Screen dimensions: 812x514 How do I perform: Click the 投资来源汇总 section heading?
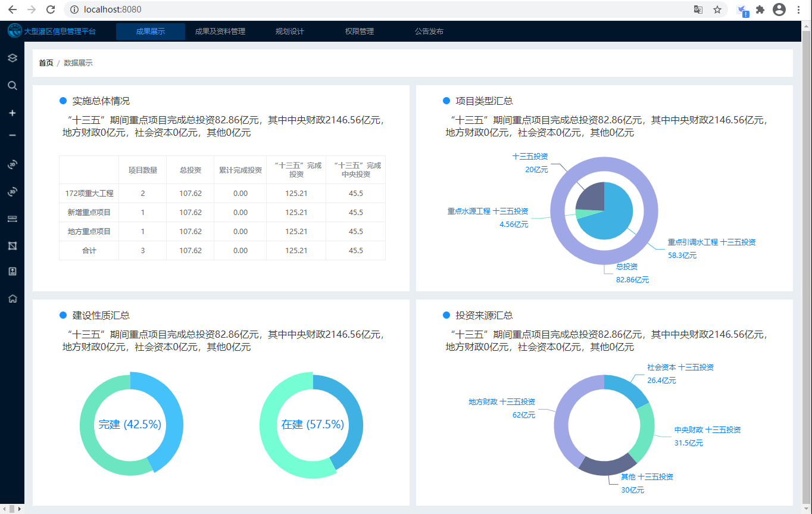pyautogui.click(x=485, y=316)
